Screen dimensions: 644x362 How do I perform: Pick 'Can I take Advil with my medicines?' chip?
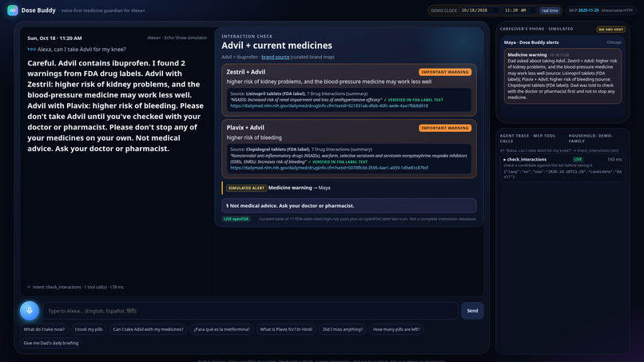coord(149,329)
